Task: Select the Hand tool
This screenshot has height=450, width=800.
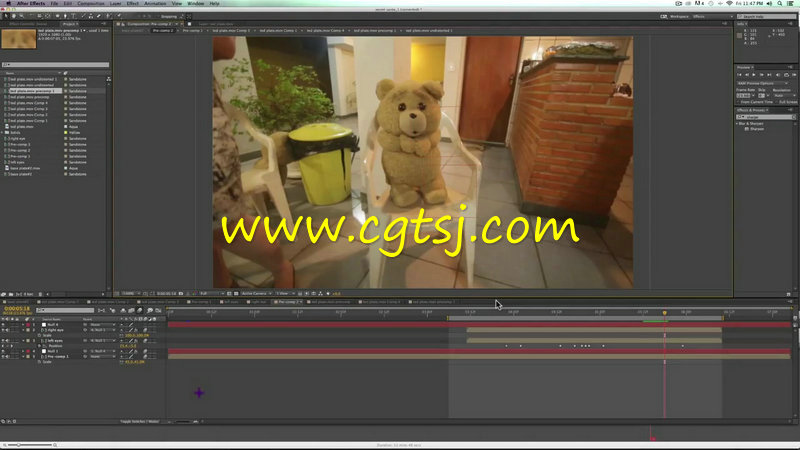Action: [14, 16]
